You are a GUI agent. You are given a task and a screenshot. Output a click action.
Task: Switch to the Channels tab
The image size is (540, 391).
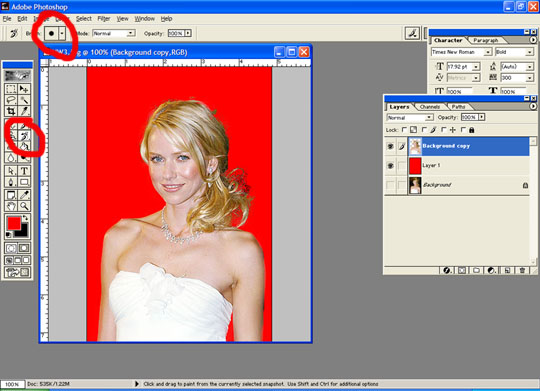click(x=430, y=107)
